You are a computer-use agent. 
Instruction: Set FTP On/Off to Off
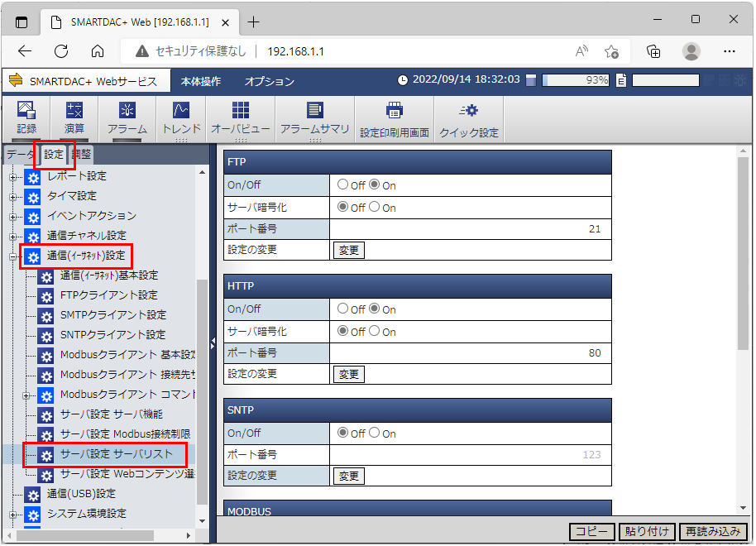pyautogui.click(x=342, y=185)
